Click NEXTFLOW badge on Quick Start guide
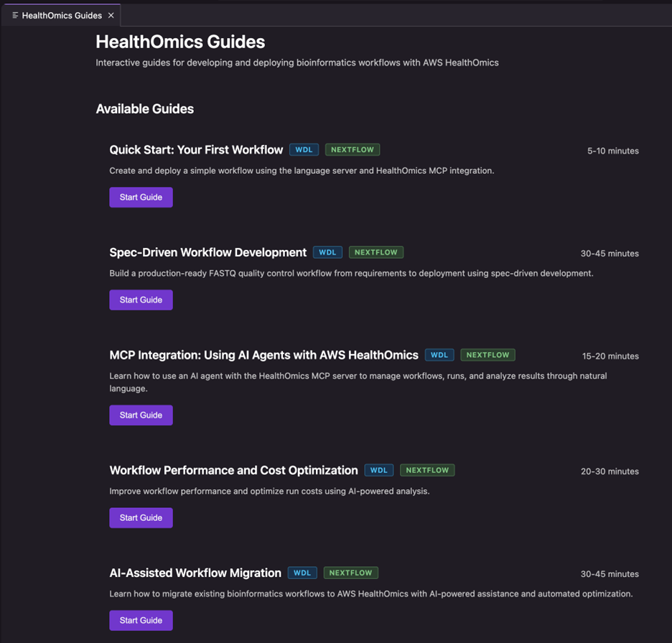Viewport: 672px width, 643px height. coord(353,149)
